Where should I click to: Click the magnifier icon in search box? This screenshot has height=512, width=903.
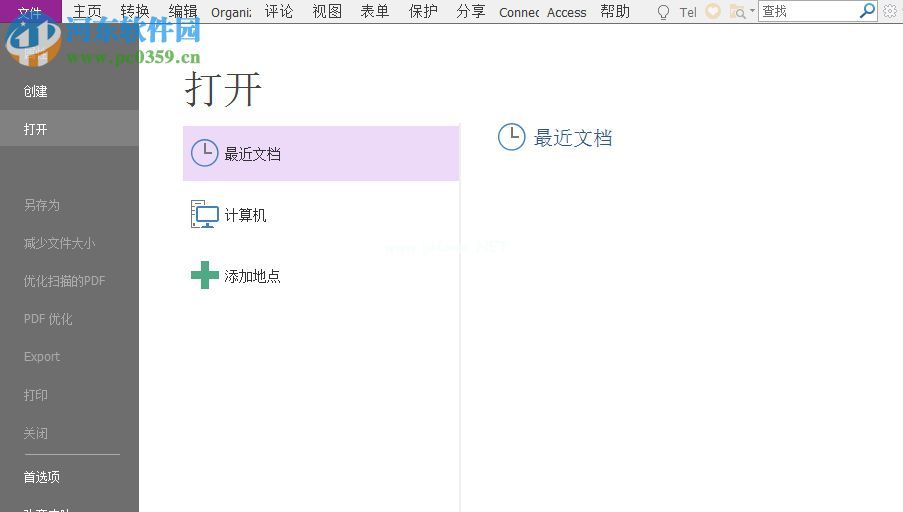click(x=867, y=10)
